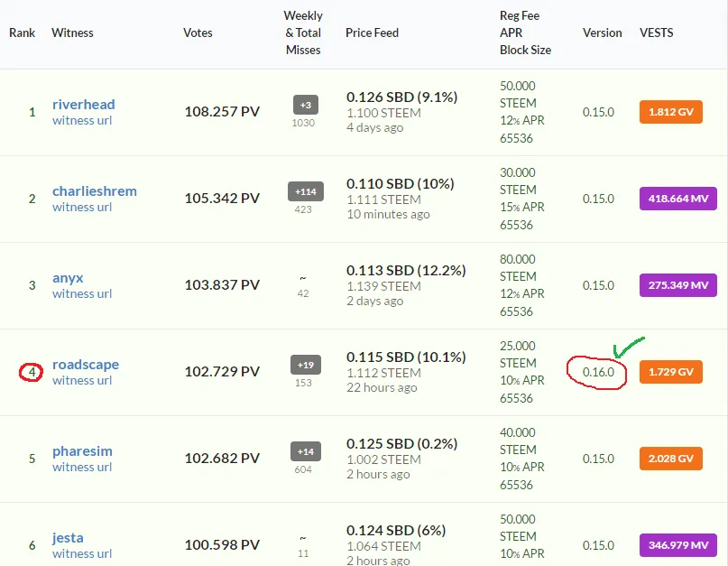This screenshot has height=566, width=728.
Task: Click the 0.15.0 version in riverhead row
Action: (598, 112)
